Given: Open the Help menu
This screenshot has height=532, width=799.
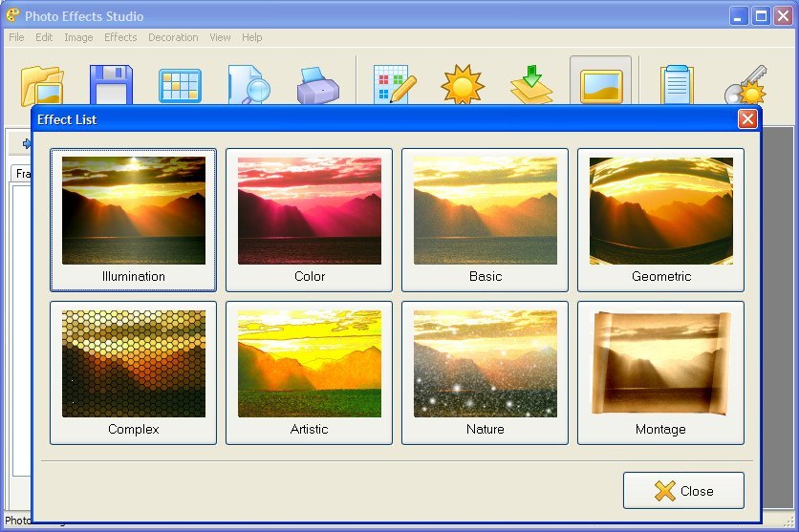Looking at the screenshot, I should click(x=251, y=37).
